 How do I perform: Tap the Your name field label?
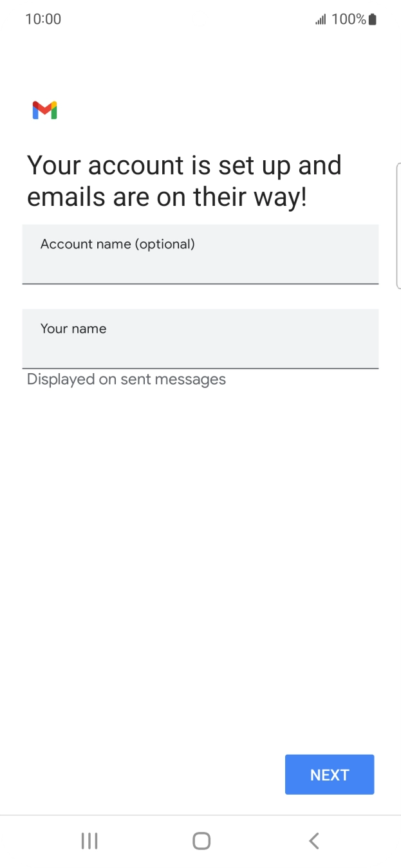pyautogui.click(x=73, y=328)
